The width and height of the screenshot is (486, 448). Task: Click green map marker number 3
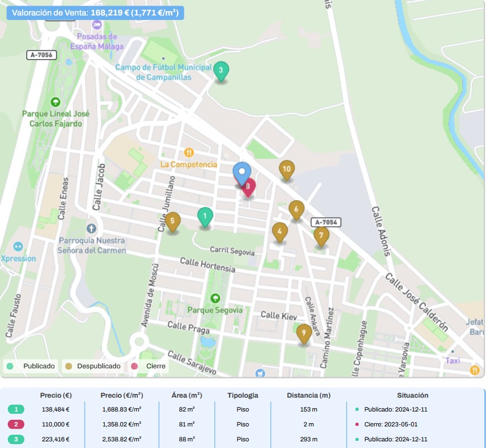point(221,70)
